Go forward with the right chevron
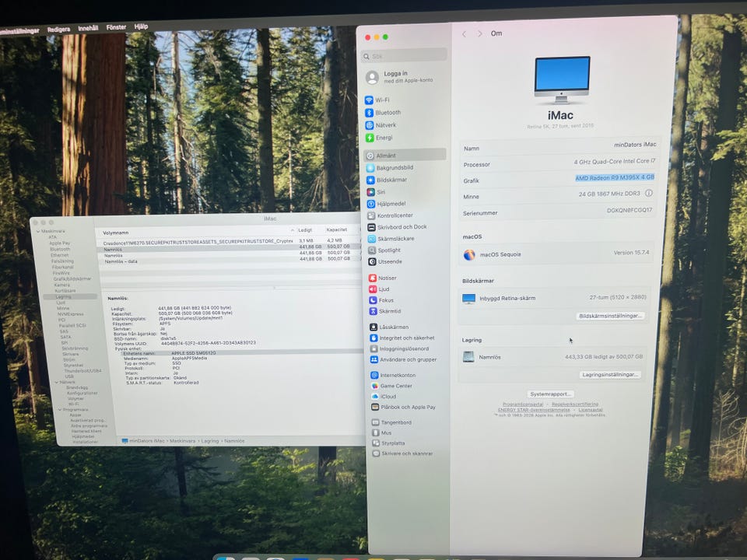 480,33
